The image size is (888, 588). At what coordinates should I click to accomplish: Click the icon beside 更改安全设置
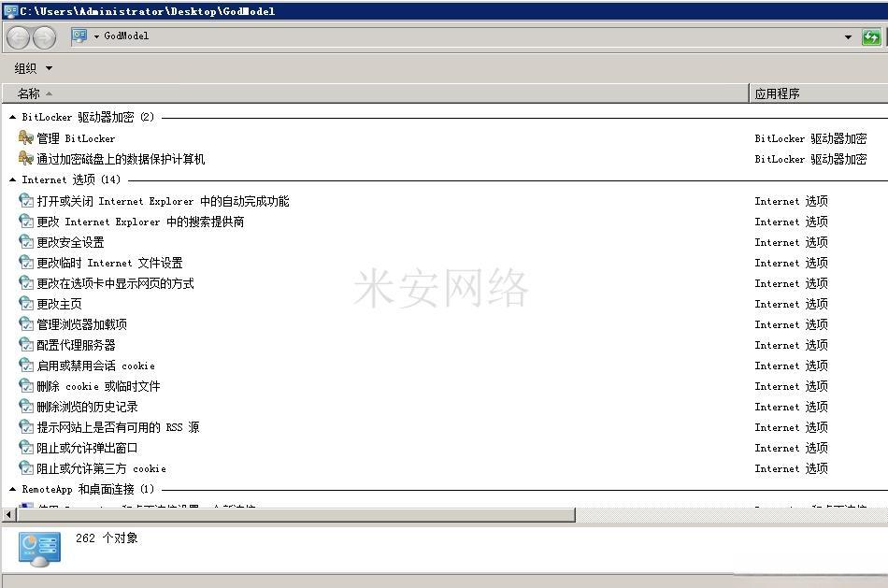pyautogui.click(x=26, y=242)
